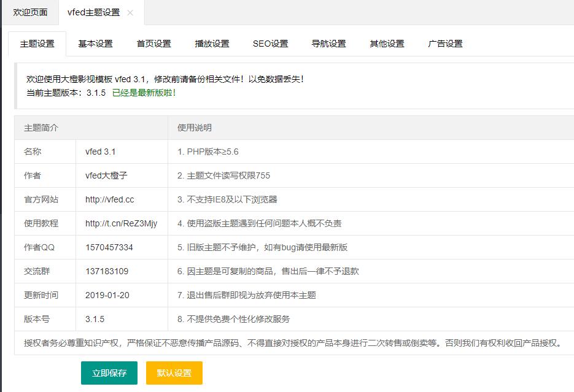Viewport: 574px width, 392px height.
Task: Switch to the 欢迎页面 tab
Action: click(x=30, y=13)
